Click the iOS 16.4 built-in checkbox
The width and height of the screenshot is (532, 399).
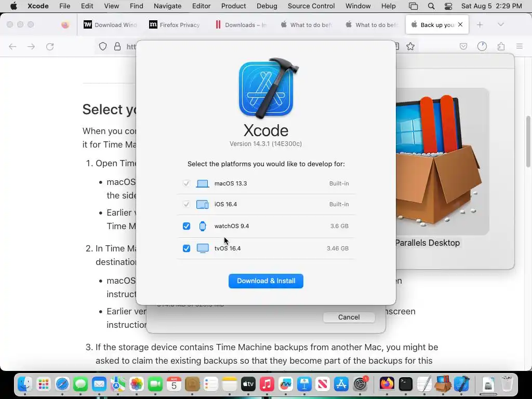click(x=187, y=204)
